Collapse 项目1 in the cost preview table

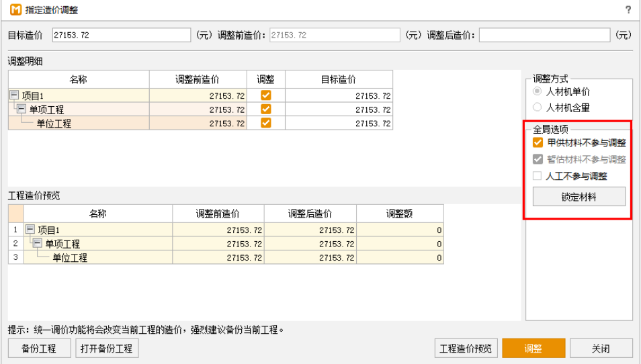click(x=30, y=230)
